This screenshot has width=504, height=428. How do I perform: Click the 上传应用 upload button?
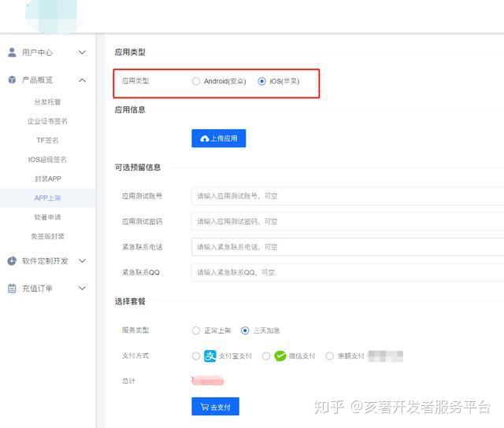pyautogui.click(x=219, y=138)
